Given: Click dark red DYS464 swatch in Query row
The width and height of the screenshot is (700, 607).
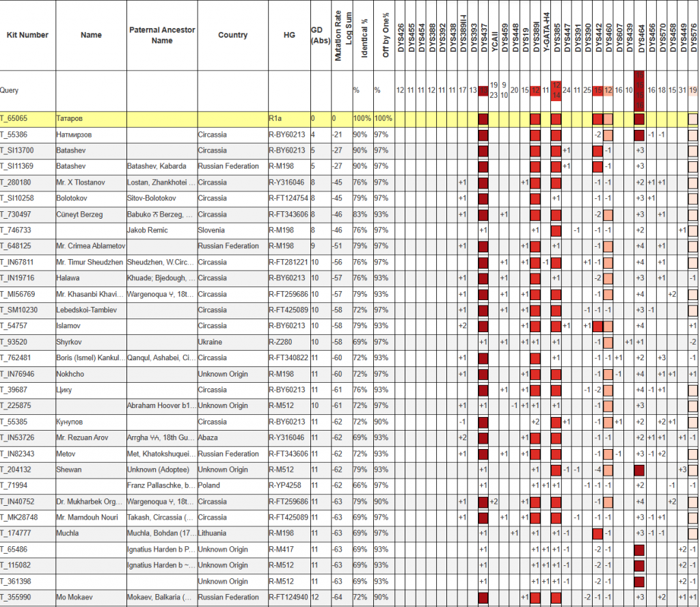Looking at the screenshot, I should pos(640,90).
